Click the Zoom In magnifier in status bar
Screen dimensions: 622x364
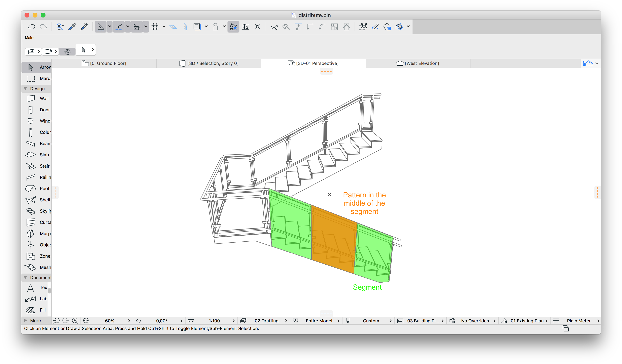[75, 321]
